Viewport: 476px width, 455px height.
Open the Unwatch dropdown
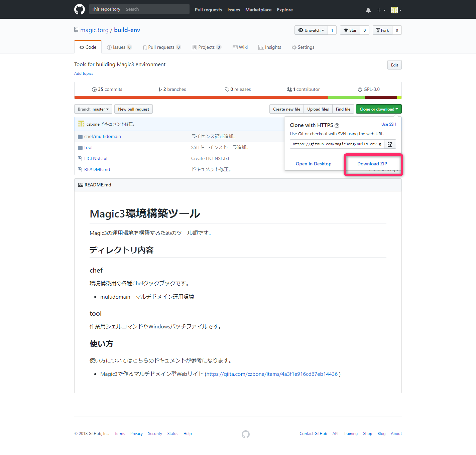311,30
